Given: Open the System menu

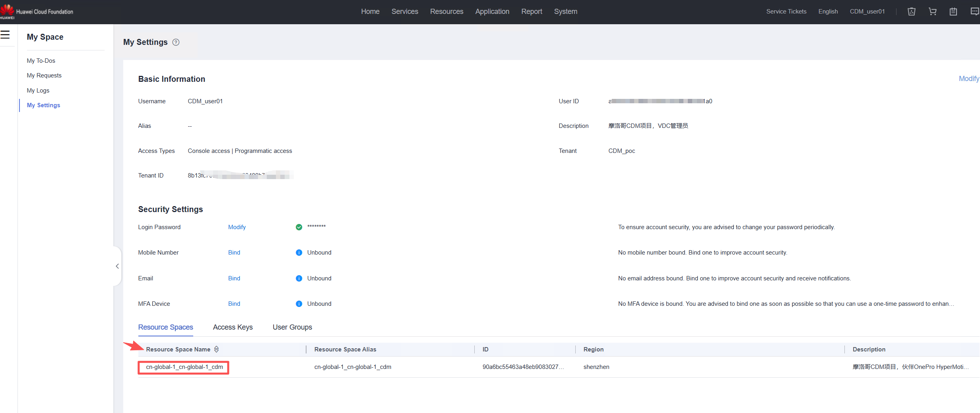Looking at the screenshot, I should pos(566,12).
